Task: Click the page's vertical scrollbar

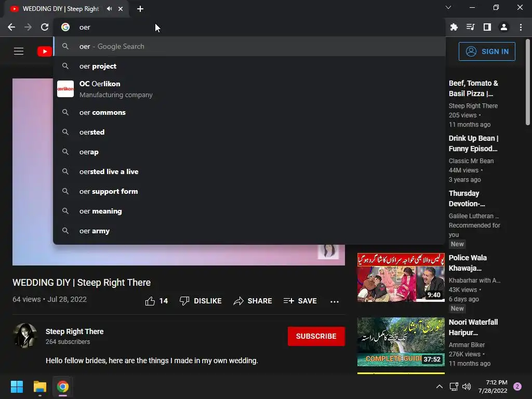Action: (528, 83)
